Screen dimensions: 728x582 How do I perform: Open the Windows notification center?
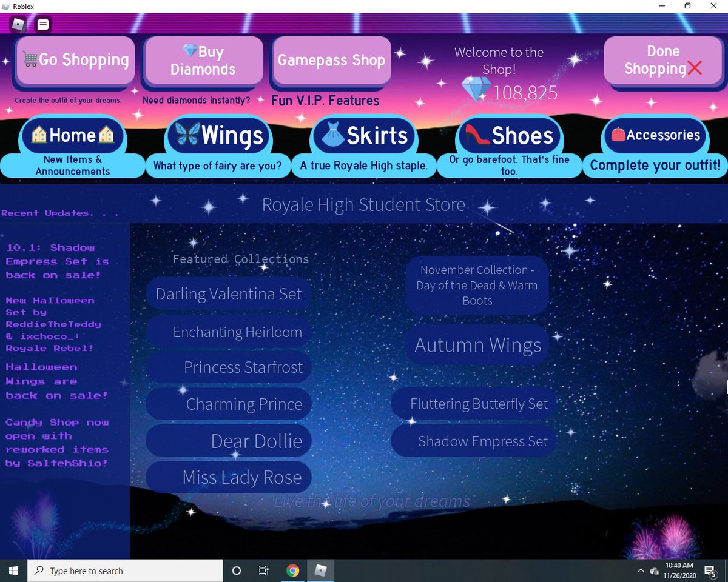click(x=712, y=570)
